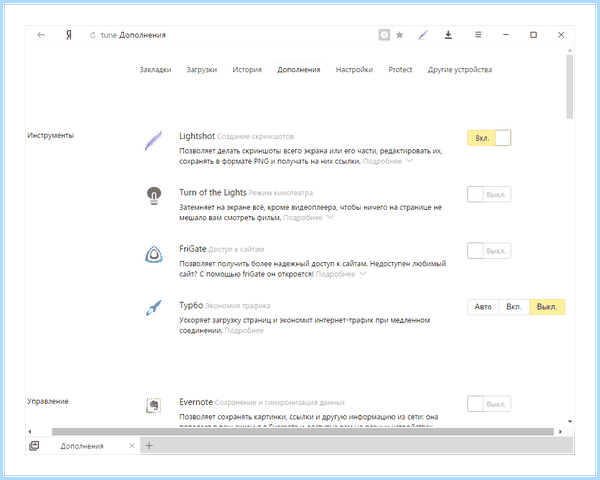
Task: Open Yandex home via Я logo
Action: pos(68,35)
